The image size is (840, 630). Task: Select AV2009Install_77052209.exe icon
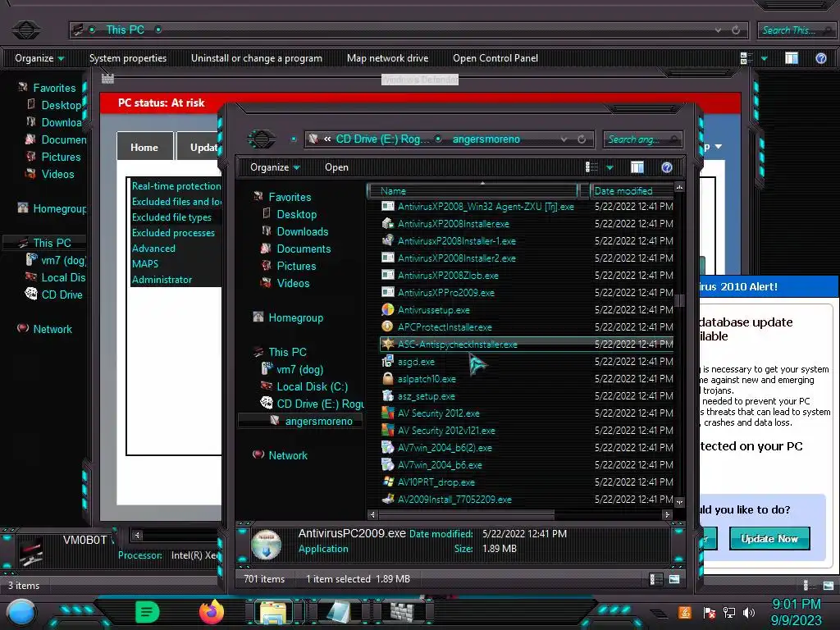(x=388, y=500)
